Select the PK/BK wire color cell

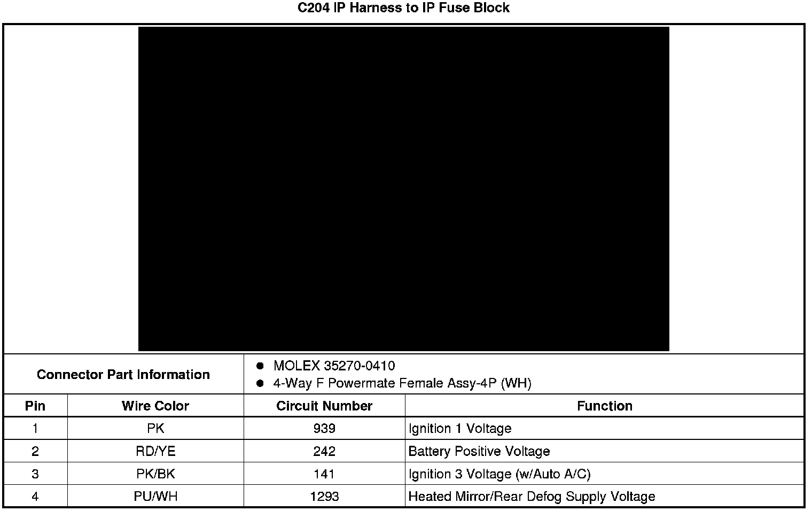(x=155, y=474)
